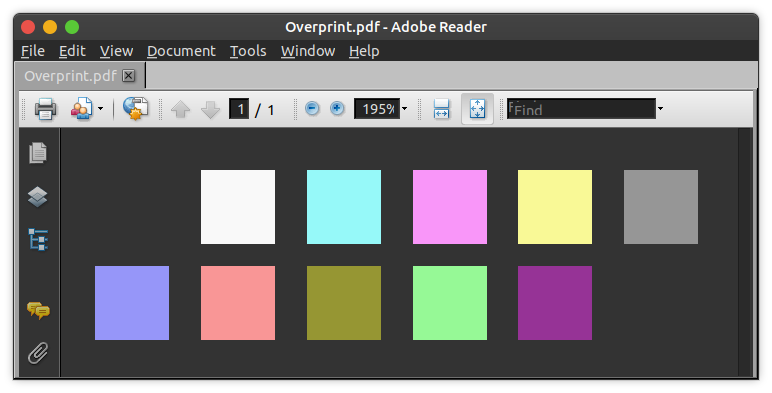Expand the Collaborate dropdown arrow
This screenshot has width=772, height=393.
pyautogui.click(x=100, y=108)
